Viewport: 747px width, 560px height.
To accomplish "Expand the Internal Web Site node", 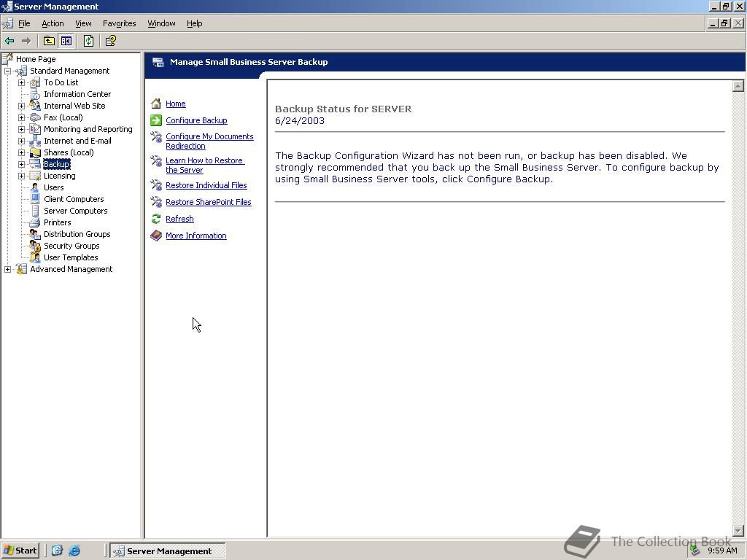I will point(21,106).
